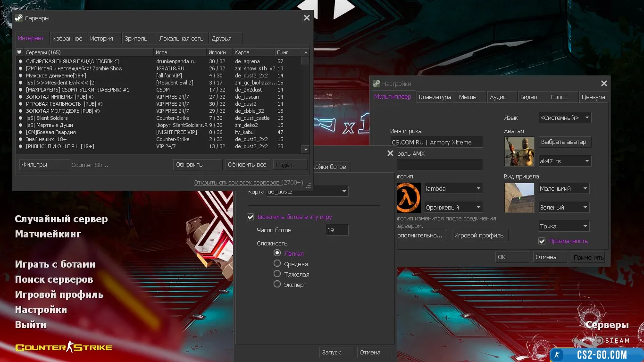Open the Открыть список всех серверов link
The width and height of the screenshot is (644, 362).
(x=237, y=183)
